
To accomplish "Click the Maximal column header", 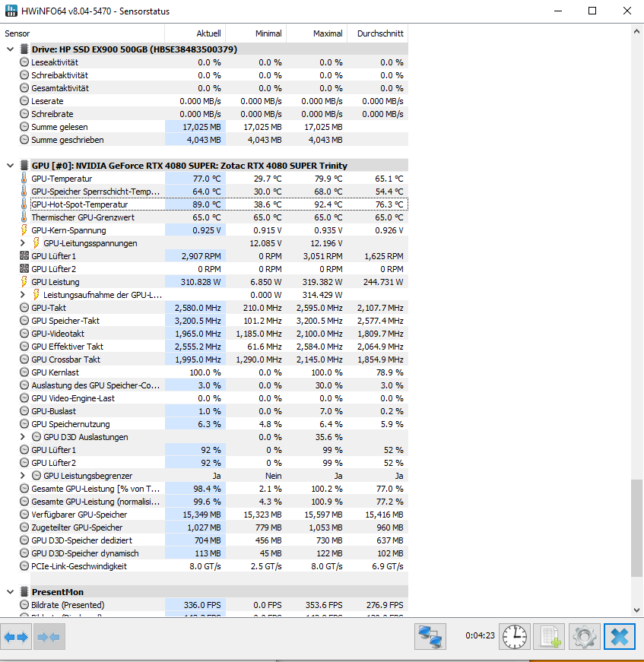I will [316, 33].
